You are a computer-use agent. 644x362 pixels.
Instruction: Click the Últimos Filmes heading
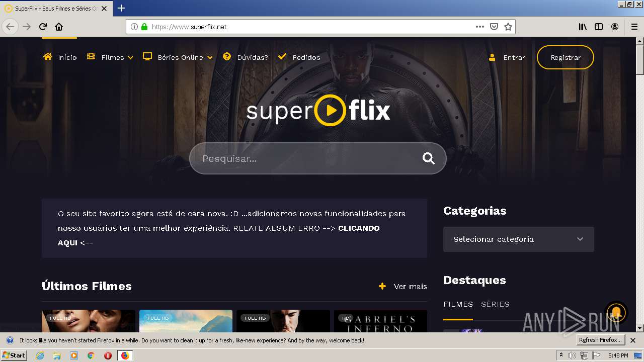[87, 286]
